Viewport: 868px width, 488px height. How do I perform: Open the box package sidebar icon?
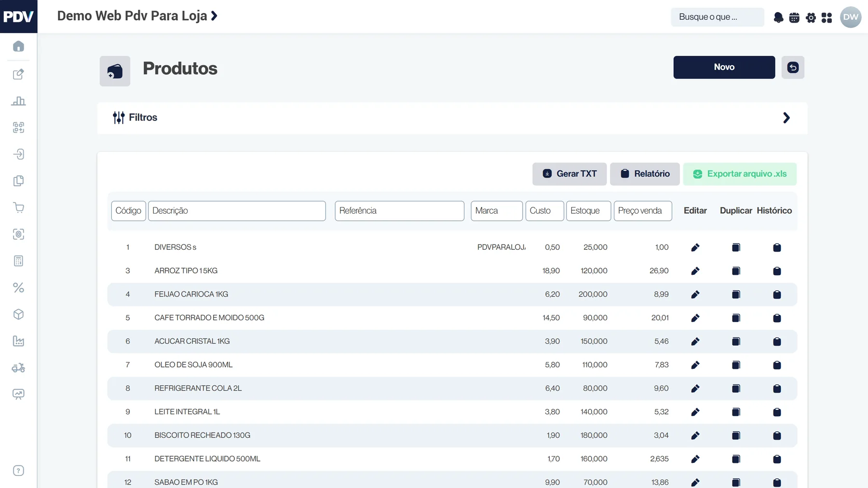(x=18, y=314)
